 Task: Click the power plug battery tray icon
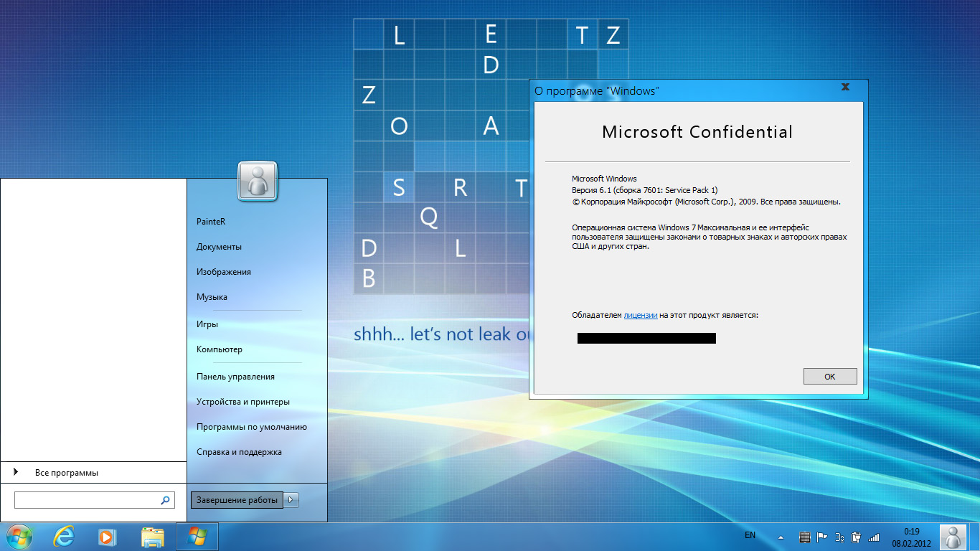click(856, 537)
